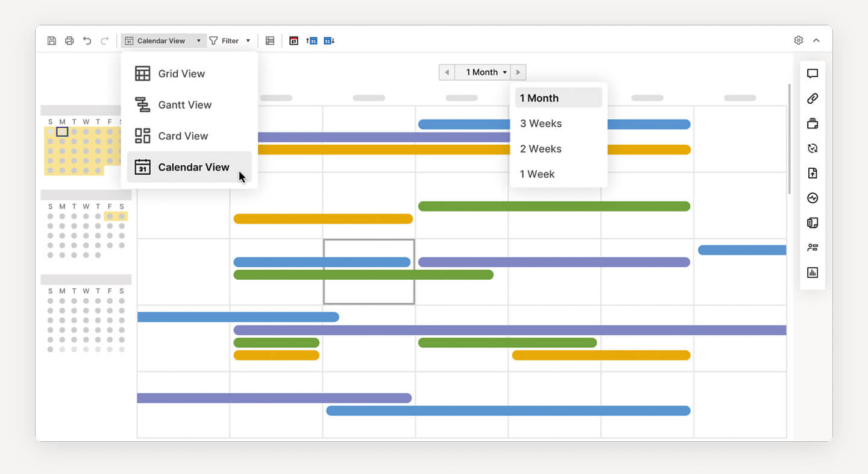
Task: Choose the 3 Weeks range option
Action: click(x=541, y=124)
